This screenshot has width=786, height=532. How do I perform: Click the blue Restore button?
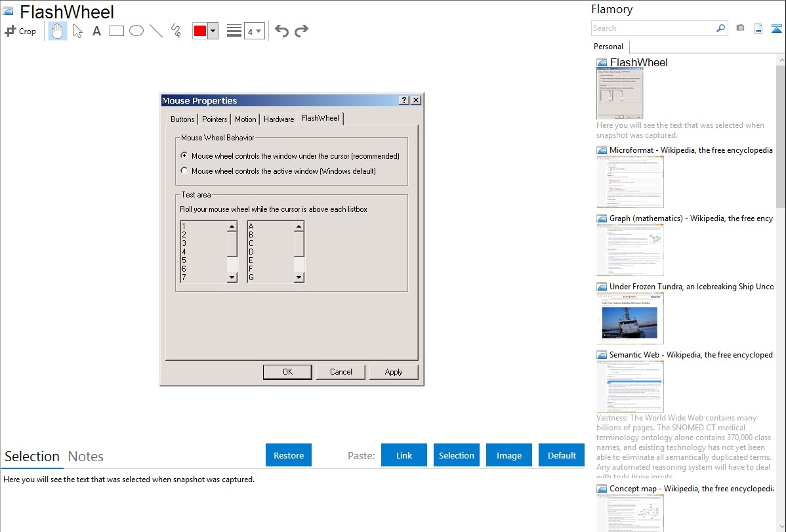(x=289, y=455)
